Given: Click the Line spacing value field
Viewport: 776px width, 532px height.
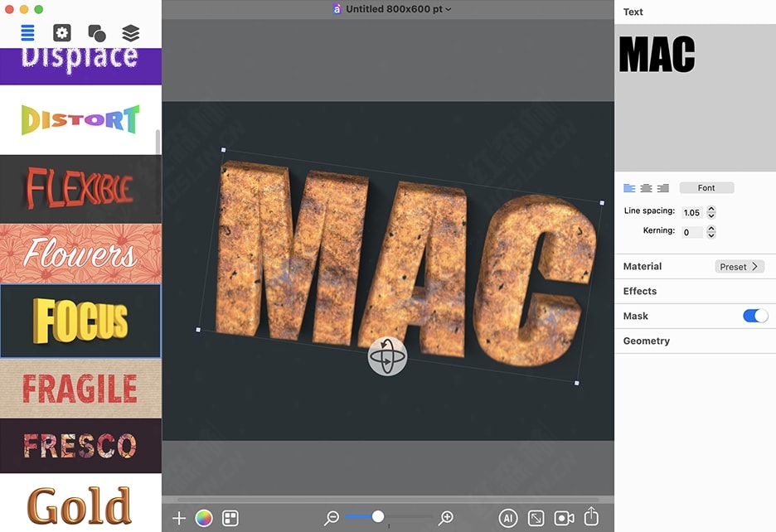Looking at the screenshot, I should point(692,212).
